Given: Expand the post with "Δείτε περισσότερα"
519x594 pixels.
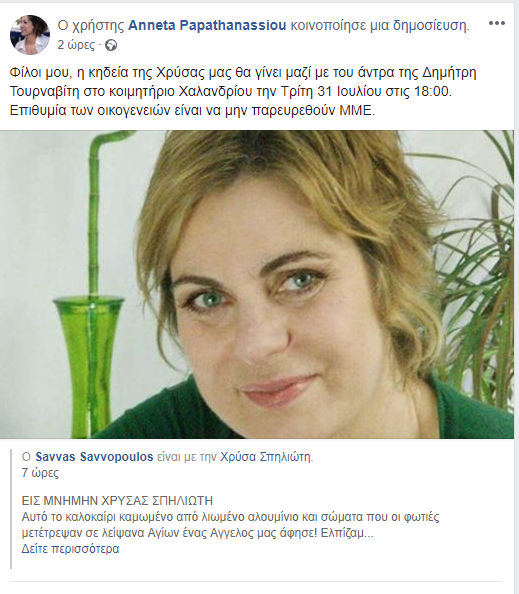Looking at the screenshot, I should (70, 549).
